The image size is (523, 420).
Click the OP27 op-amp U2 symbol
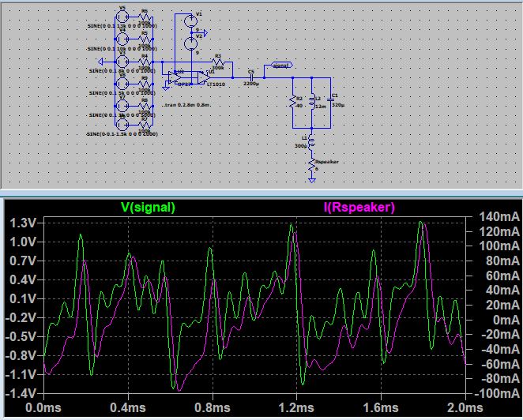[175, 77]
